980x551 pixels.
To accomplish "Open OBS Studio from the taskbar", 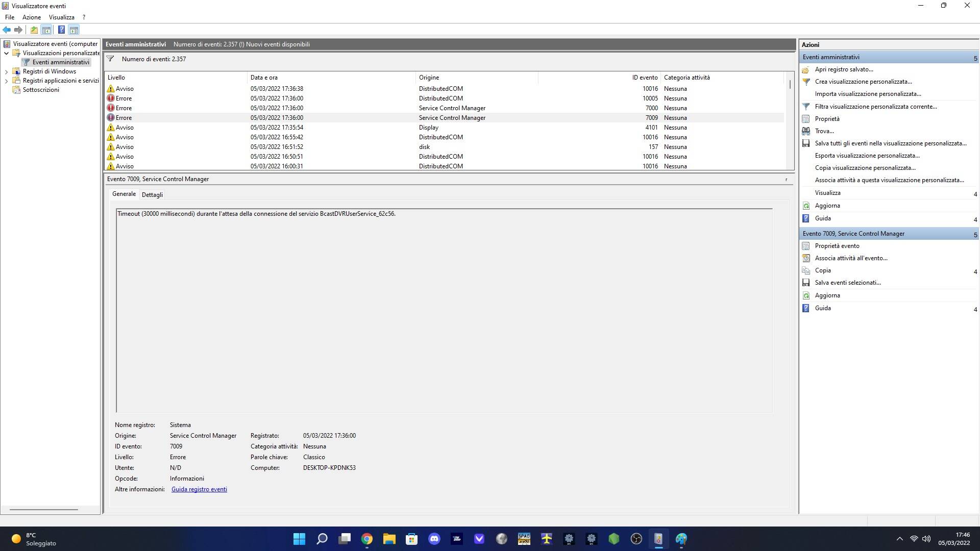I will click(x=636, y=539).
